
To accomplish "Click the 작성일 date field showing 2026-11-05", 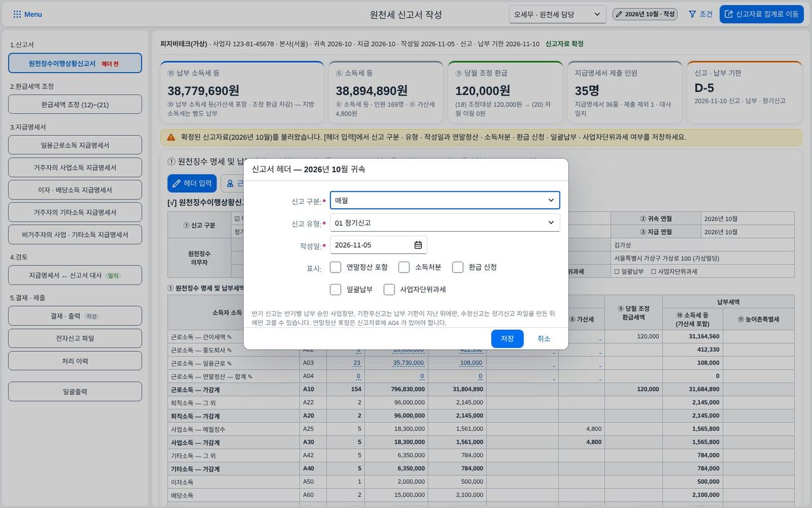I will [x=378, y=245].
